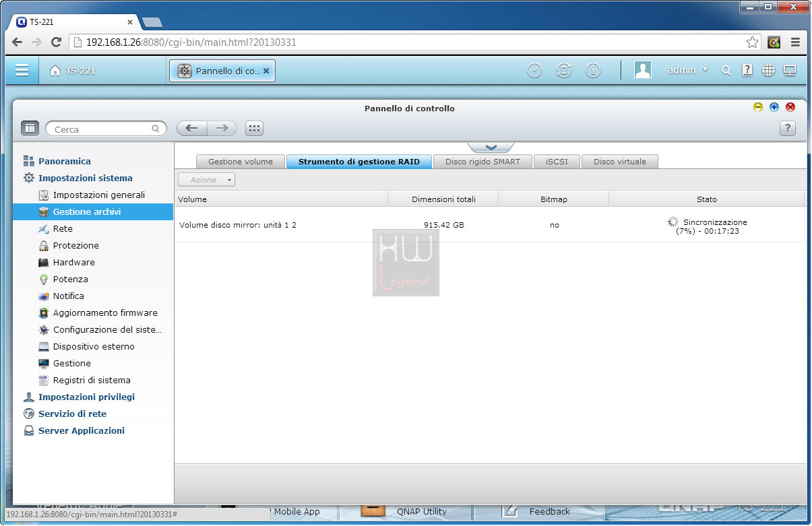
Task: Click the 915.42 GB size cell
Action: (444, 225)
